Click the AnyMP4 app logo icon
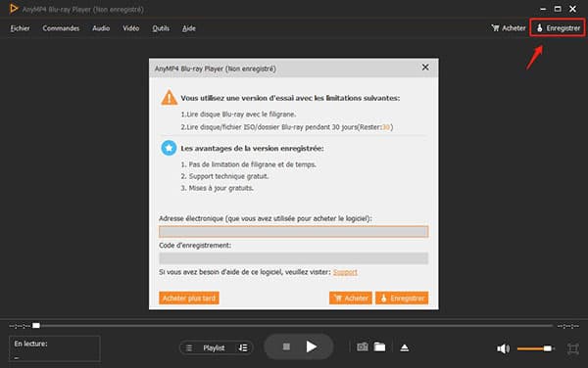588x368 pixels. 14,8
